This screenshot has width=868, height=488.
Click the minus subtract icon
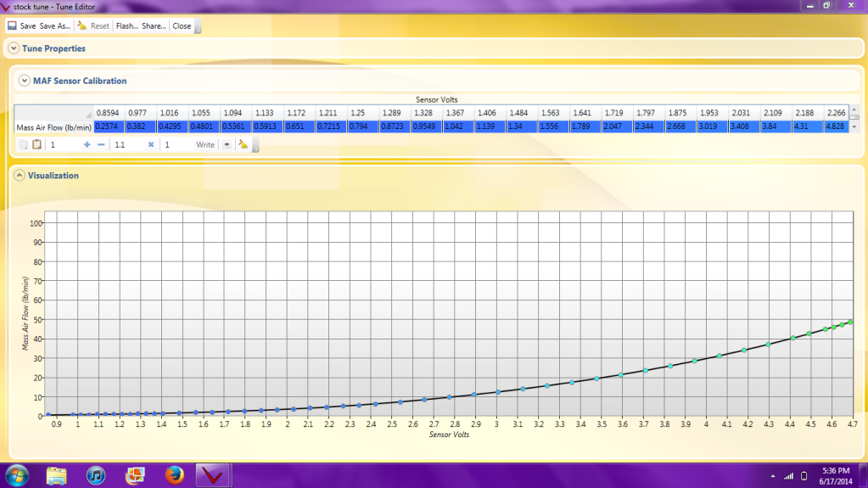tap(101, 144)
